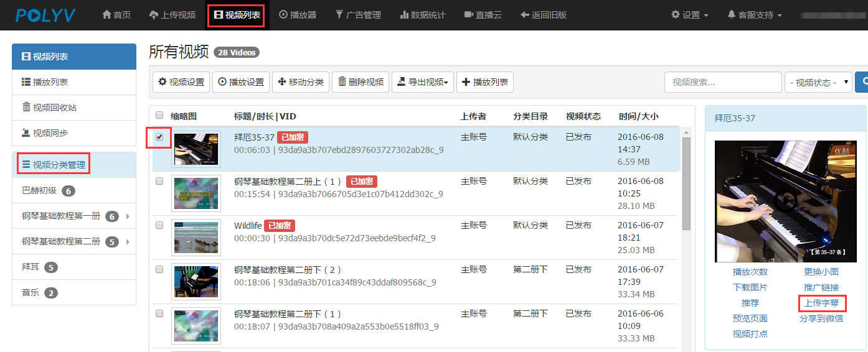Toggle the select-all header checkbox
This screenshot has width=868, height=352.
(x=159, y=115)
